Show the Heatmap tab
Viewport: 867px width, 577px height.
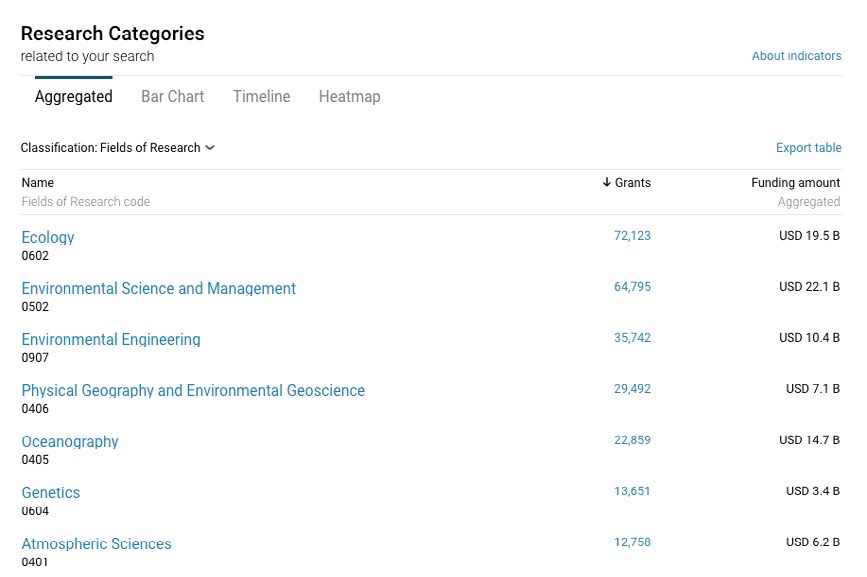point(349,97)
